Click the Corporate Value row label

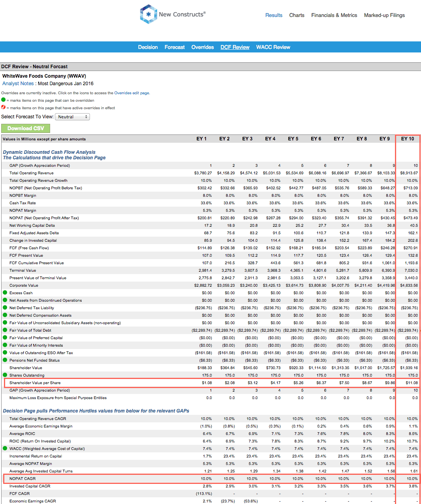coord(24,285)
